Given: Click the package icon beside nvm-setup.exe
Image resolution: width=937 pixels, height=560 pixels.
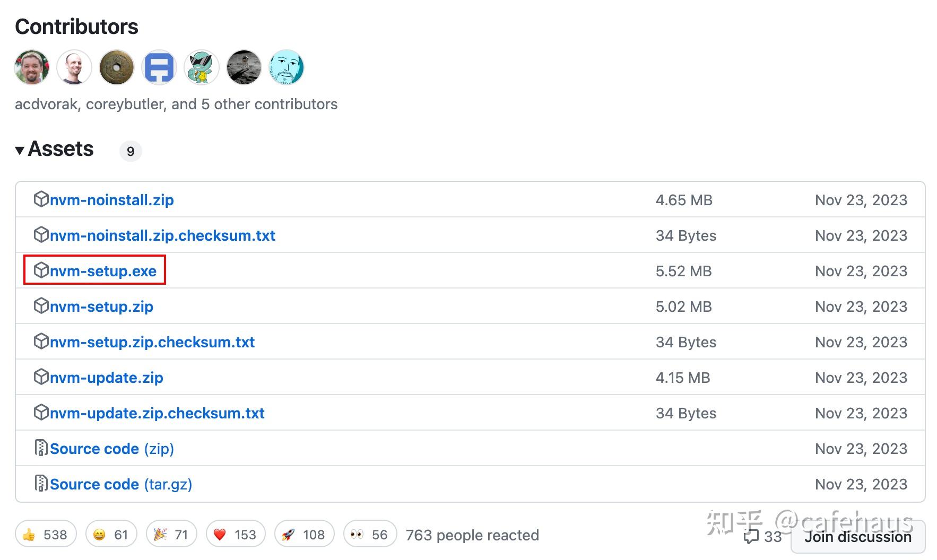Looking at the screenshot, I should tap(41, 270).
